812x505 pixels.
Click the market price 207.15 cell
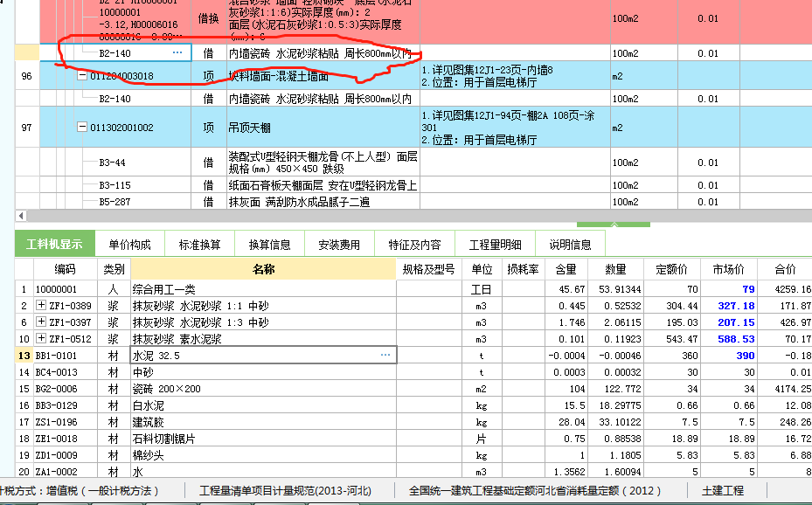point(728,322)
